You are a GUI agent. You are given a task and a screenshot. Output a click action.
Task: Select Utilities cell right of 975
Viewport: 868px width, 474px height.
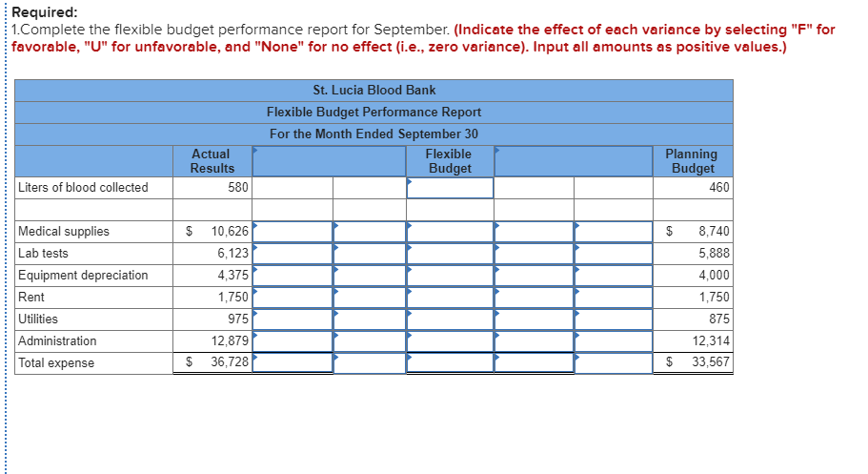(x=293, y=319)
